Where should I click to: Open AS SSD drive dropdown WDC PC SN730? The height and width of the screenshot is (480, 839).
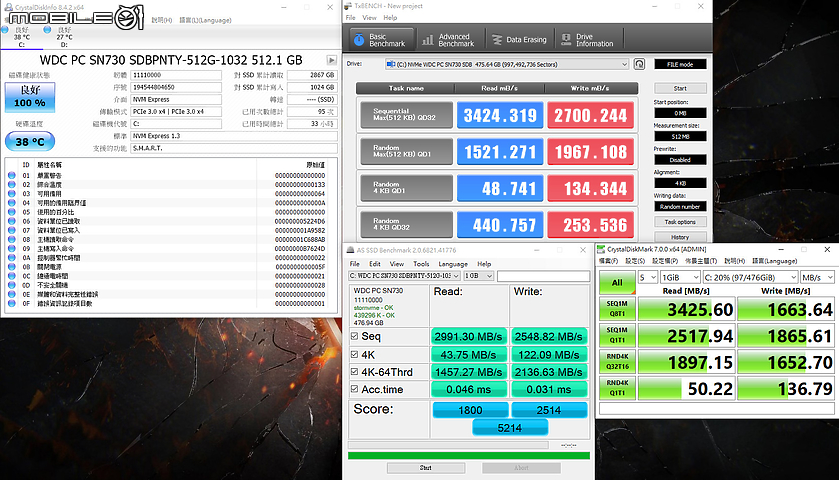click(404, 276)
